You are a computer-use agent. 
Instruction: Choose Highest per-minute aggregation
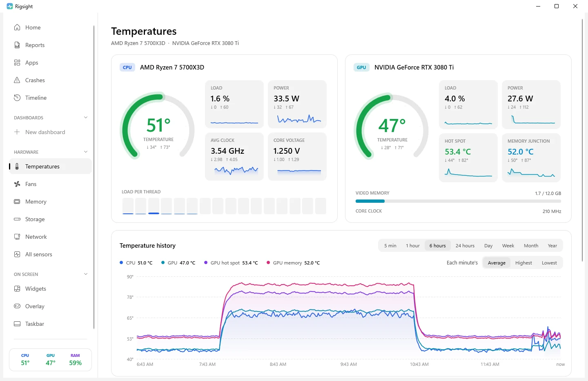point(523,263)
